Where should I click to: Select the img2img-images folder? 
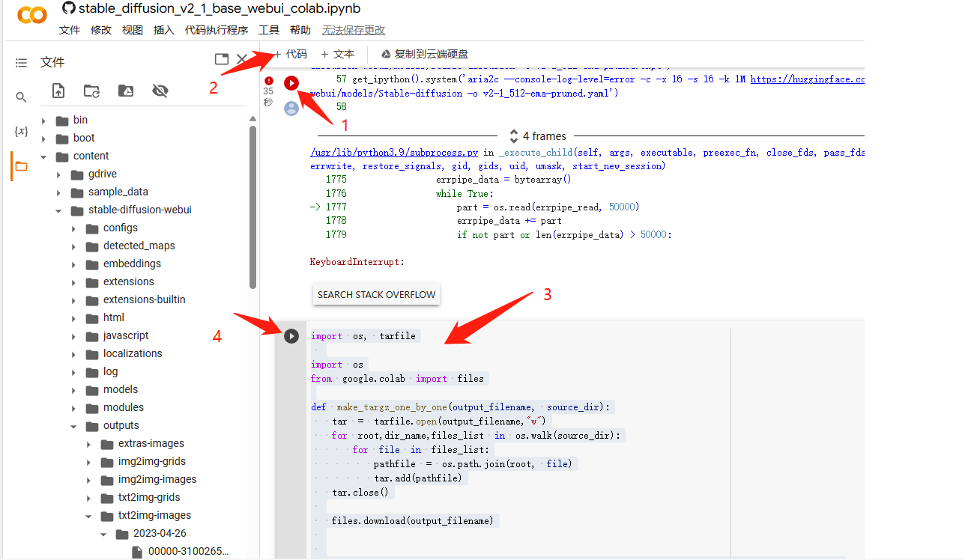[157, 479]
